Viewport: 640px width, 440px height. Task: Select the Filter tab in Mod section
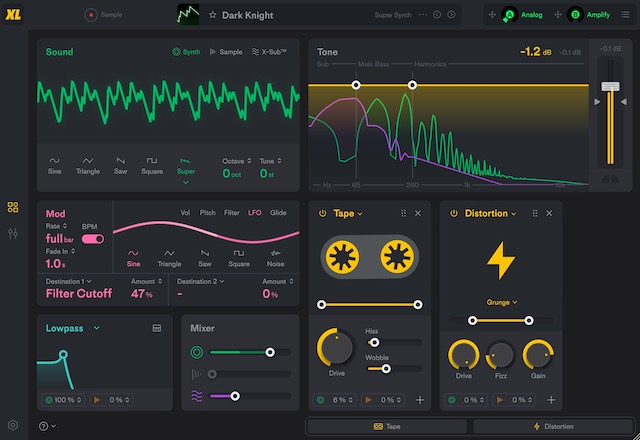click(231, 213)
